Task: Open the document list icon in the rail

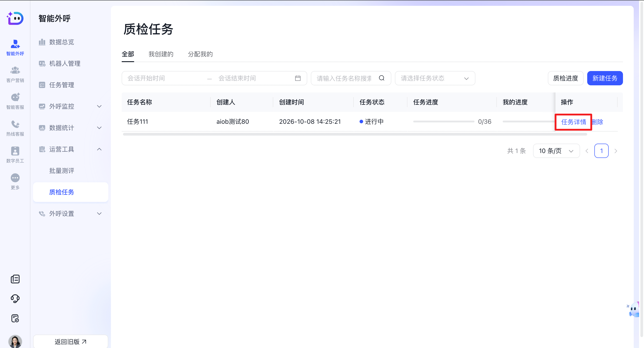Action: [x=15, y=279]
